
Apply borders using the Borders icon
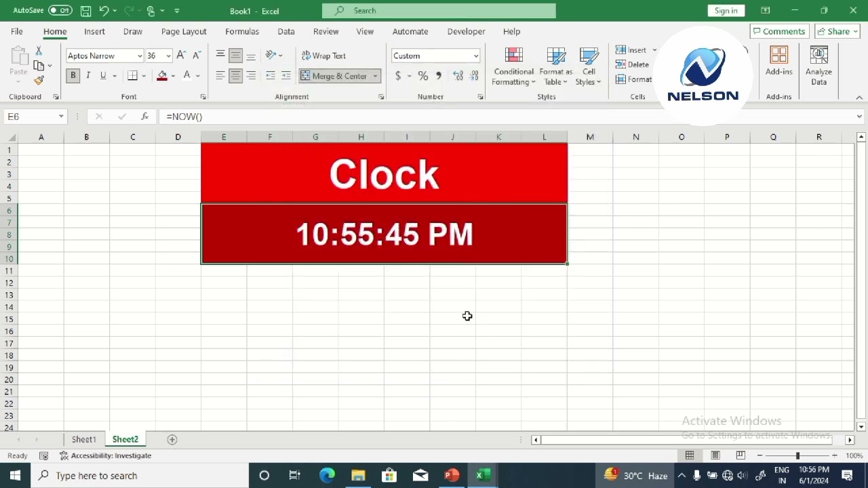133,76
